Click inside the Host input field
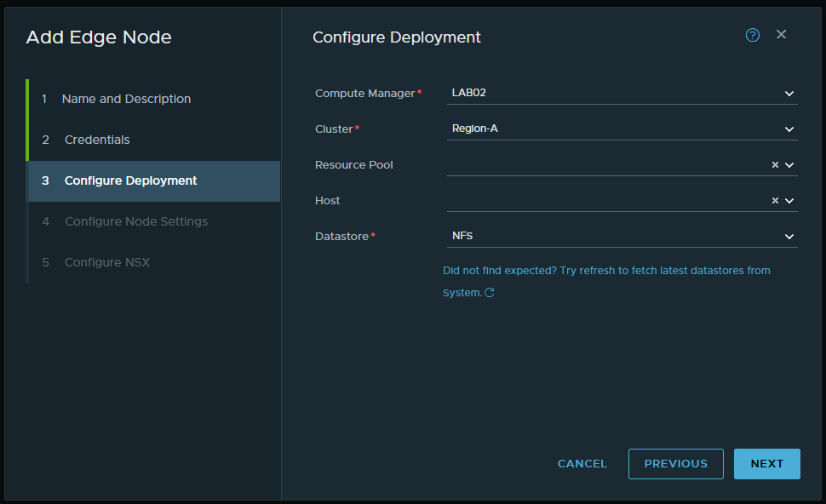The height and width of the screenshot is (504, 826). (605, 201)
